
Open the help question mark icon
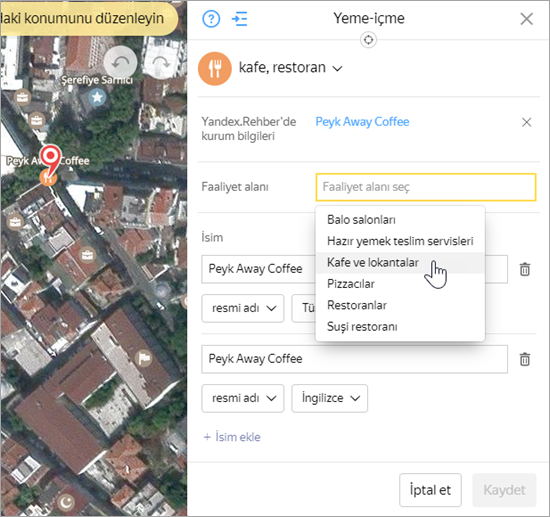[211, 19]
